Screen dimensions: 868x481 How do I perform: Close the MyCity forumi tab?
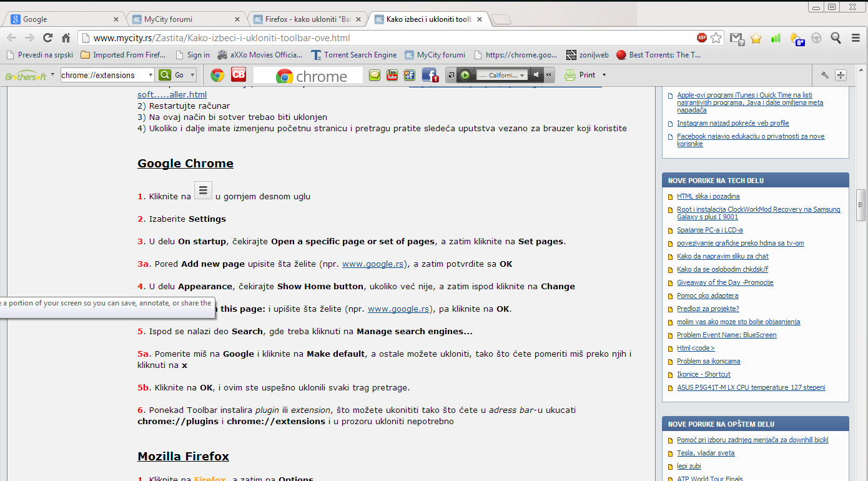[x=237, y=19]
